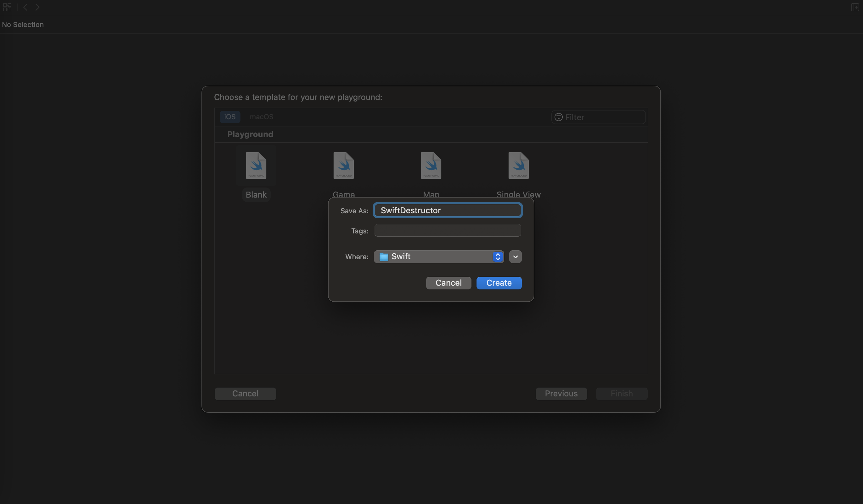863x504 pixels.
Task: Switch to the iOS platform tab
Action: [x=229, y=117]
